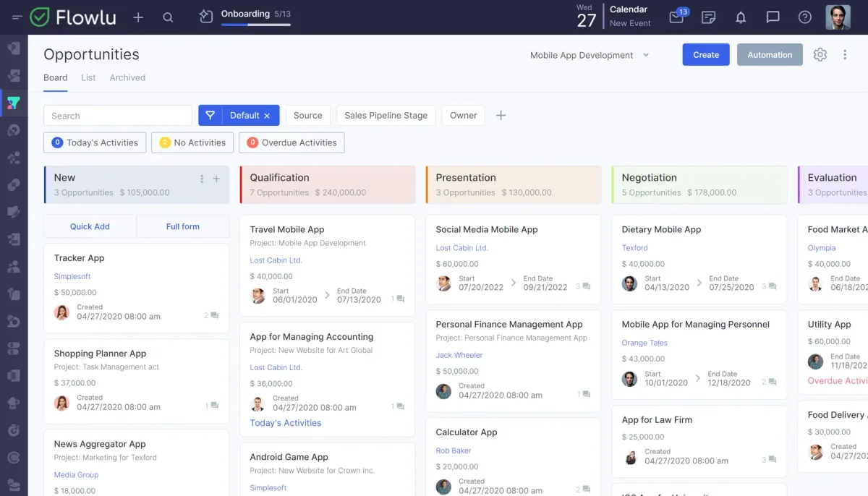
Task: Toggle the Today's Activities filter
Action: 95,142
